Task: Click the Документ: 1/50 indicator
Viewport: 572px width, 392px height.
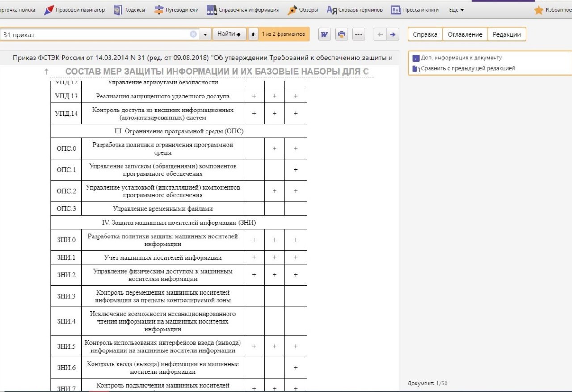Action: pyautogui.click(x=427, y=384)
